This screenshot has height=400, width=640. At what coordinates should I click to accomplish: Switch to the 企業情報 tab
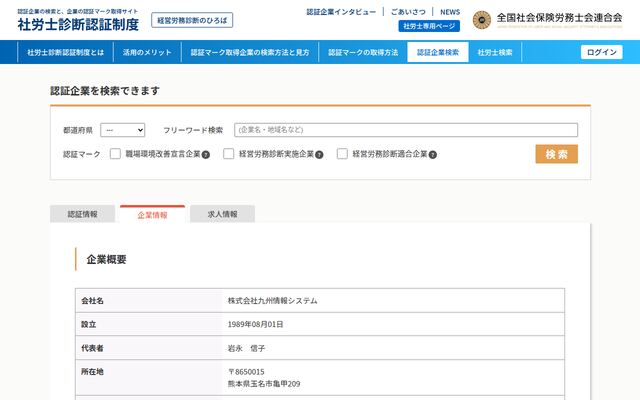pos(152,215)
